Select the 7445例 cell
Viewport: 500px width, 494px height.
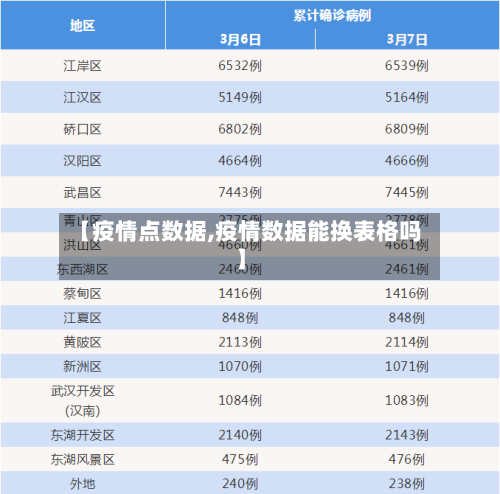pos(407,192)
